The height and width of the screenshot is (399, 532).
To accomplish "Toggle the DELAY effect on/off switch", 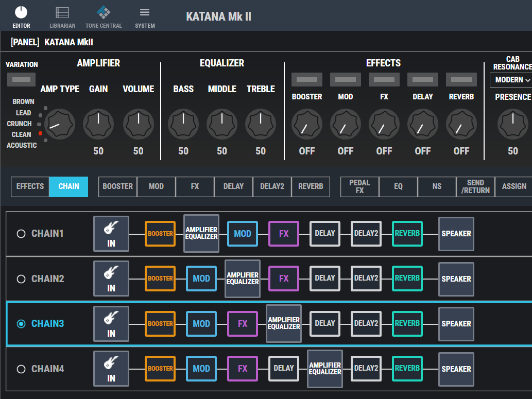I will click(x=423, y=79).
